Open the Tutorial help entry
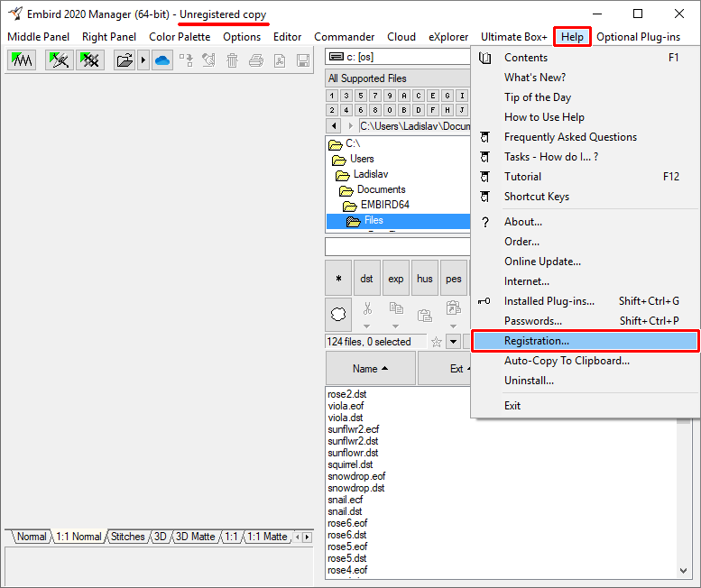This screenshot has height=588, width=701. (586, 177)
